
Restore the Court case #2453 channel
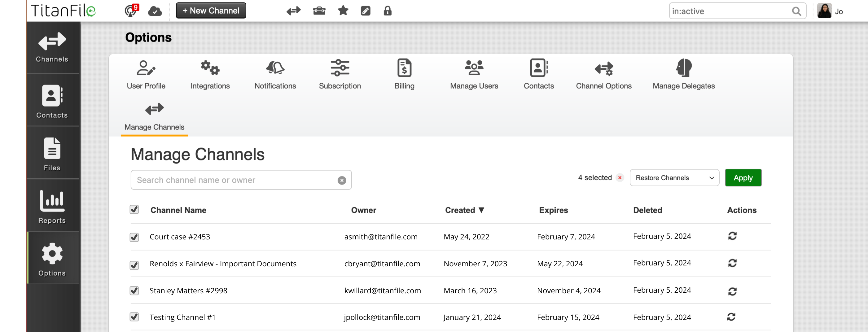tap(732, 236)
